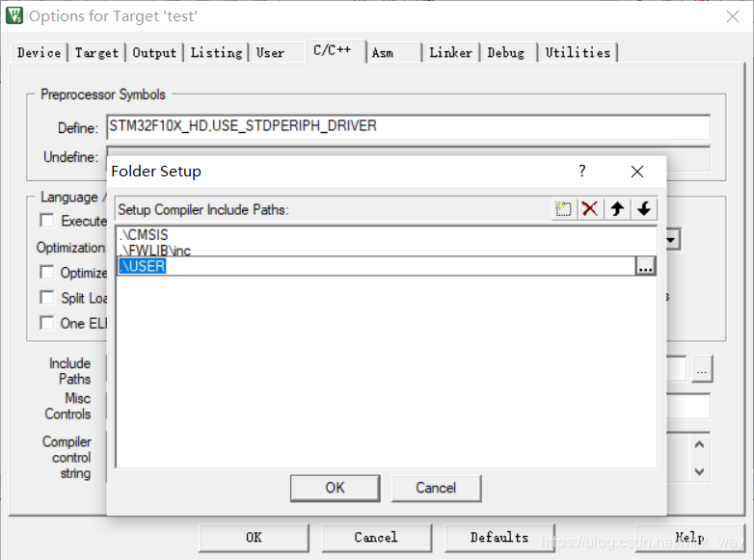This screenshot has height=560, width=754.
Task: Open Include Paths browse button in Options window
Action: point(702,369)
